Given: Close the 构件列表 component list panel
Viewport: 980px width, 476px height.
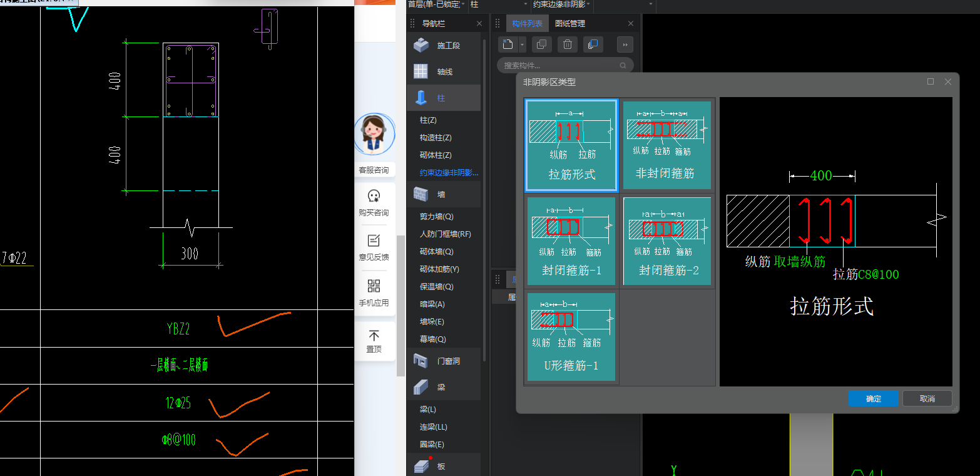Looking at the screenshot, I should click(x=631, y=23).
